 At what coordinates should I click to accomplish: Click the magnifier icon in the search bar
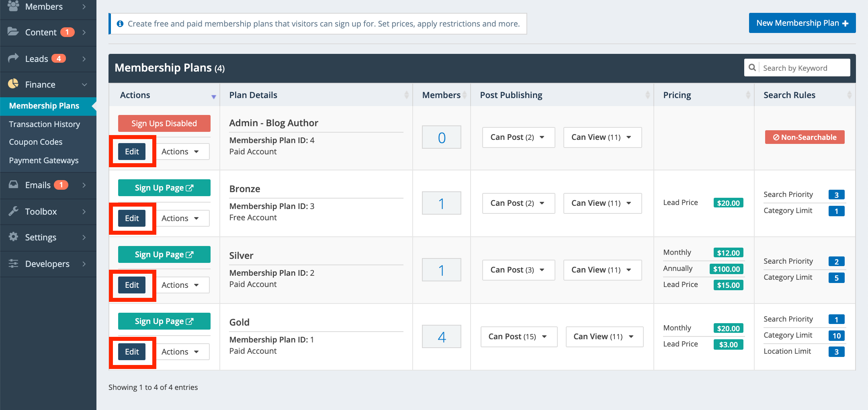(752, 68)
